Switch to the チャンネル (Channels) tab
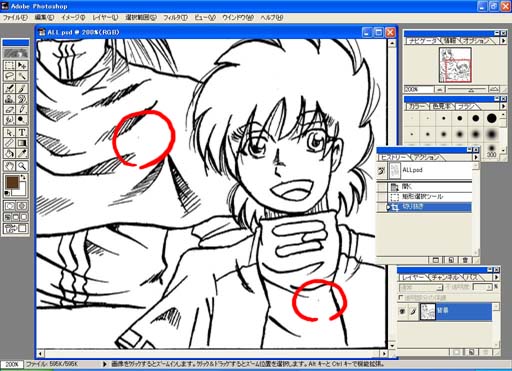The width and height of the screenshot is (512, 371). 445,277
